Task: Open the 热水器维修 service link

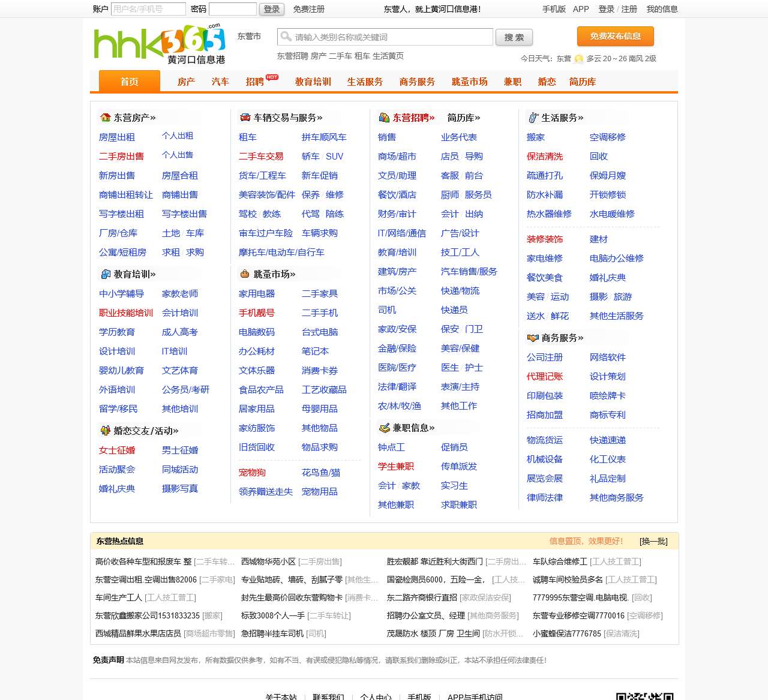Action: click(x=549, y=214)
